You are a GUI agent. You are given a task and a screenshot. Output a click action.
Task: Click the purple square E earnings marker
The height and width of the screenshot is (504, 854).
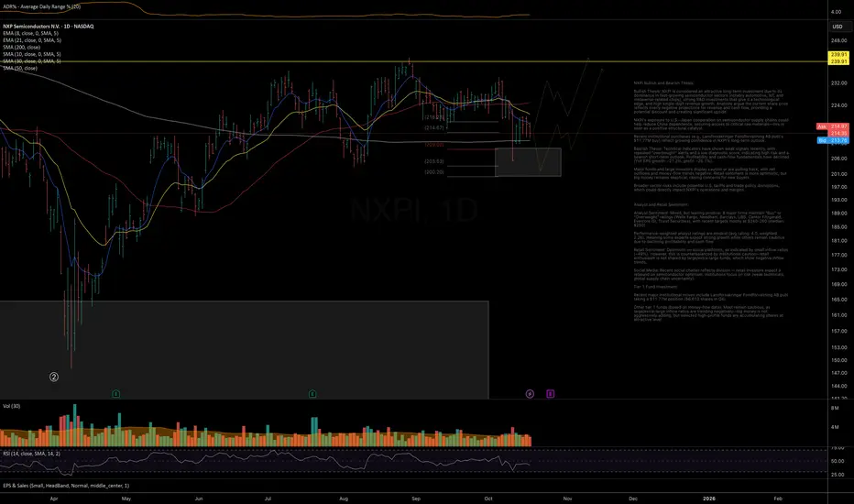pos(550,393)
